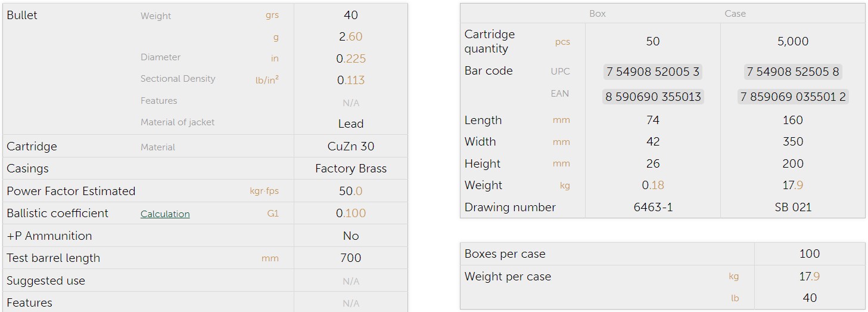Click the Case column header
Viewport: 868px width, 312px height.
pyautogui.click(x=735, y=14)
